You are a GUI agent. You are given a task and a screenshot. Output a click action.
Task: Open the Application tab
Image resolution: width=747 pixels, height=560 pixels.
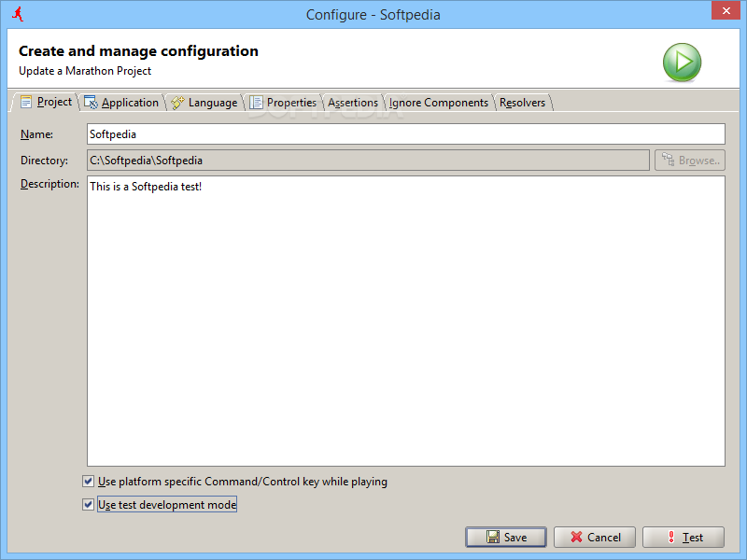pos(121,103)
